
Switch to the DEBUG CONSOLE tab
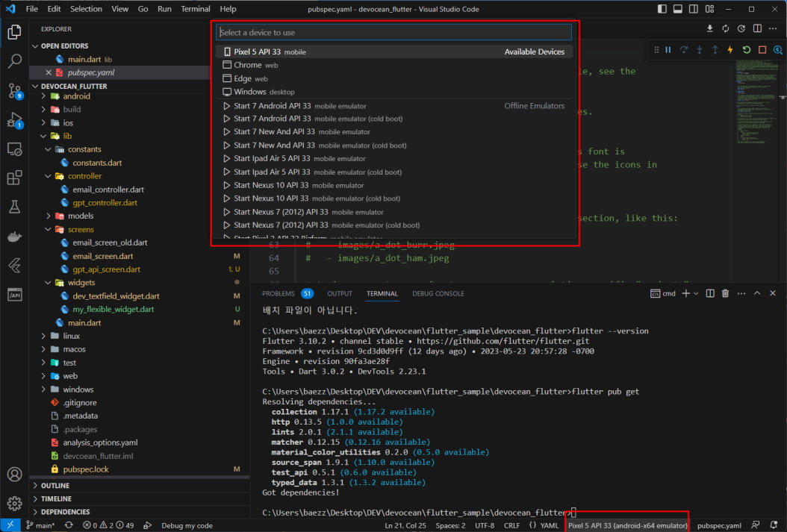coord(438,293)
